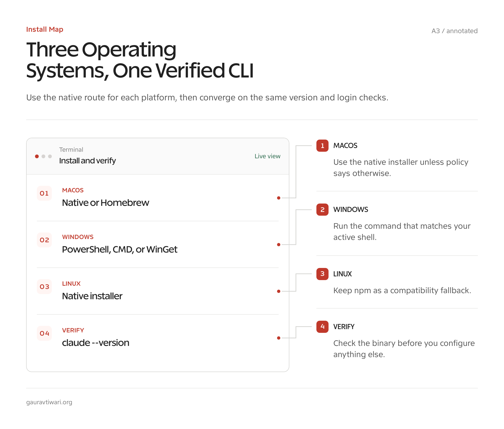The width and height of the screenshot is (504, 429).
Task: Click the 'Live view' label
Action: (267, 156)
